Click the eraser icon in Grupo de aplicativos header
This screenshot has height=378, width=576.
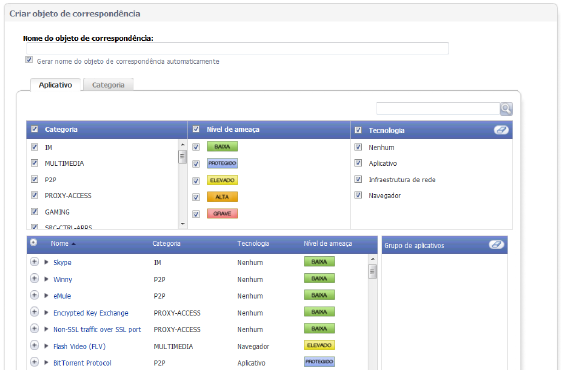pyautogui.click(x=496, y=245)
